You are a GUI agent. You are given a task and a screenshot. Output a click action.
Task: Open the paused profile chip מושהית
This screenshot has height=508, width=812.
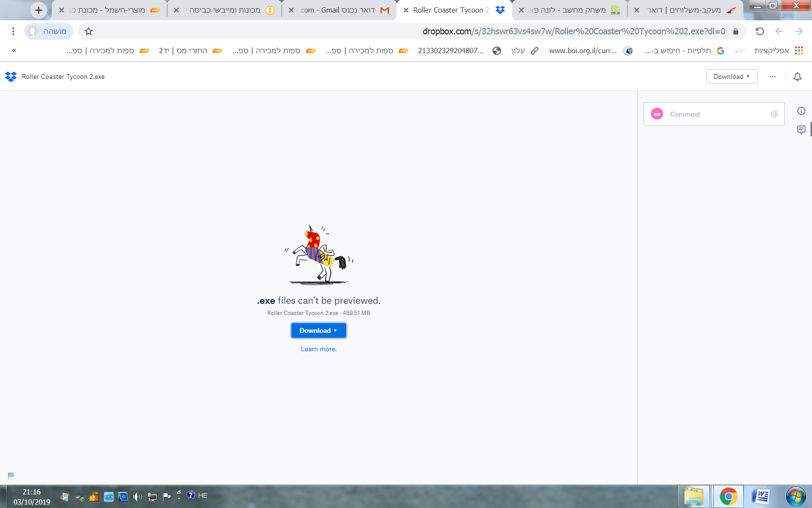[48, 31]
